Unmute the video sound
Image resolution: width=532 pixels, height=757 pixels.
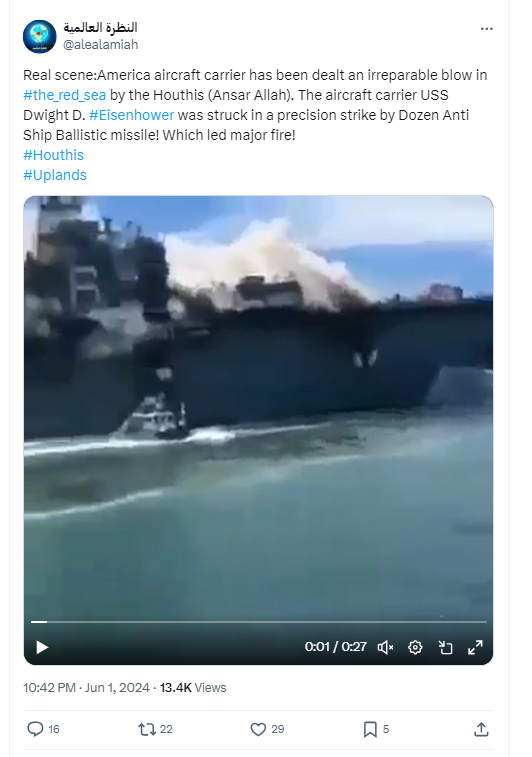pyautogui.click(x=385, y=647)
